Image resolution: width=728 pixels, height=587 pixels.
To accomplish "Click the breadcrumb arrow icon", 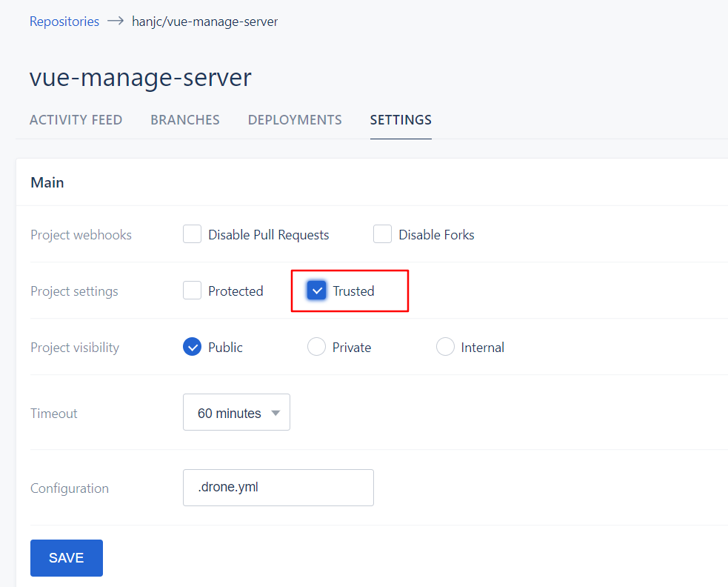I will 115,21.
